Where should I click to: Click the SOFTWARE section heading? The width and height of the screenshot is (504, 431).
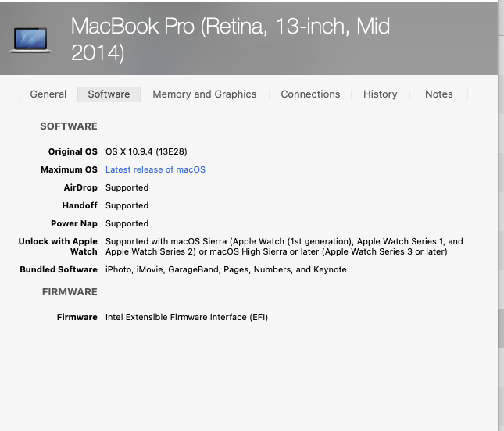point(69,126)
